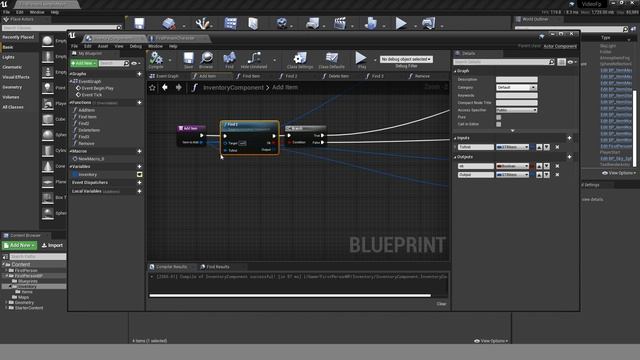This screenshot has width=640, height=360.
Task: Click the Play icon in the main editor toolbar
Action: click(x=401, y=23)
